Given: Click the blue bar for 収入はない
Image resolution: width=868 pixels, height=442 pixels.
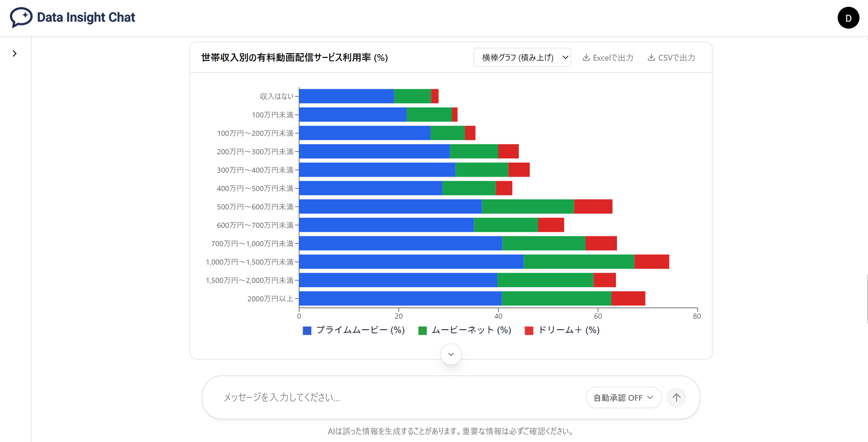Looking at the screenshot, I should pos(346,96).
